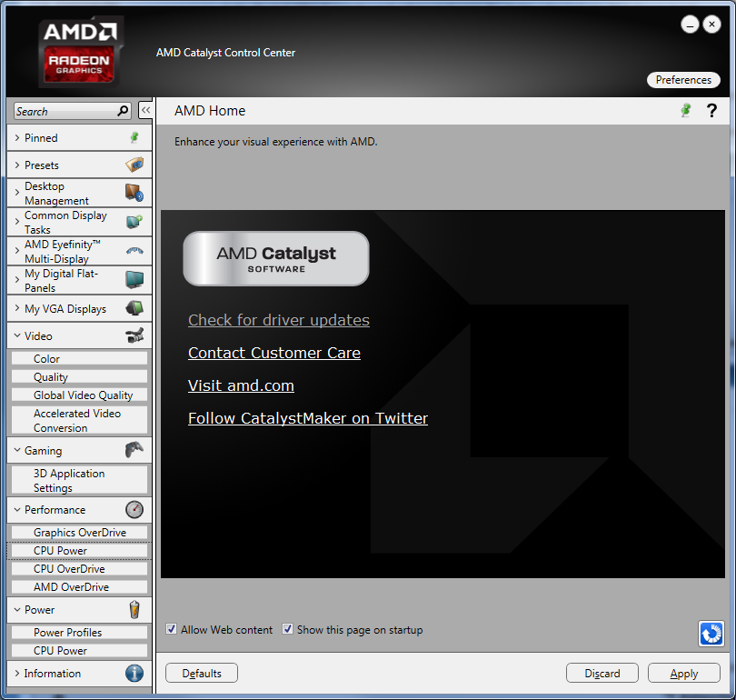The image size is (736, 700).
Task: Open Accelerated Video Conversion page
Action: tap(79, 420)
